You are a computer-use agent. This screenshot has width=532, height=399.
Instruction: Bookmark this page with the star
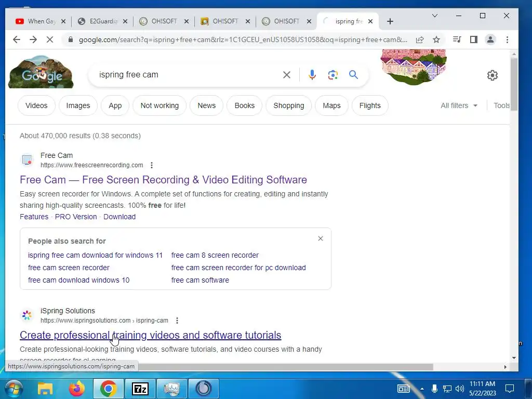pos(436,39)
